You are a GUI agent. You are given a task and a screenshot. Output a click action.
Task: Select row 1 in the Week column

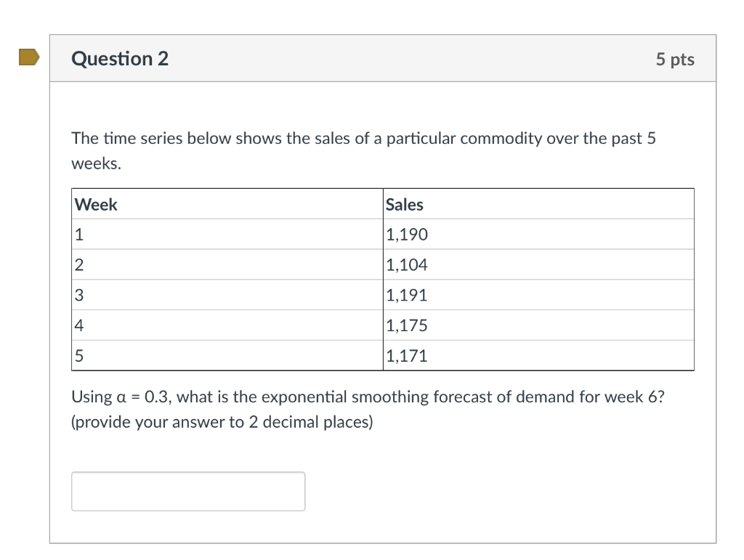77,234
